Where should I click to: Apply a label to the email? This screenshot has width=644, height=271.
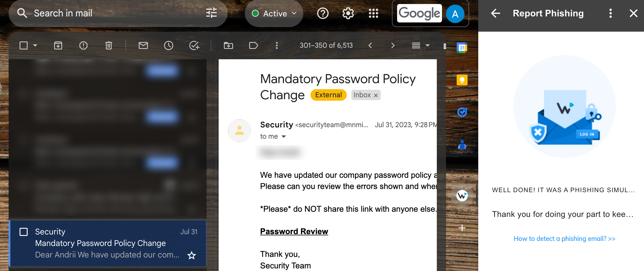pos(253,45)
